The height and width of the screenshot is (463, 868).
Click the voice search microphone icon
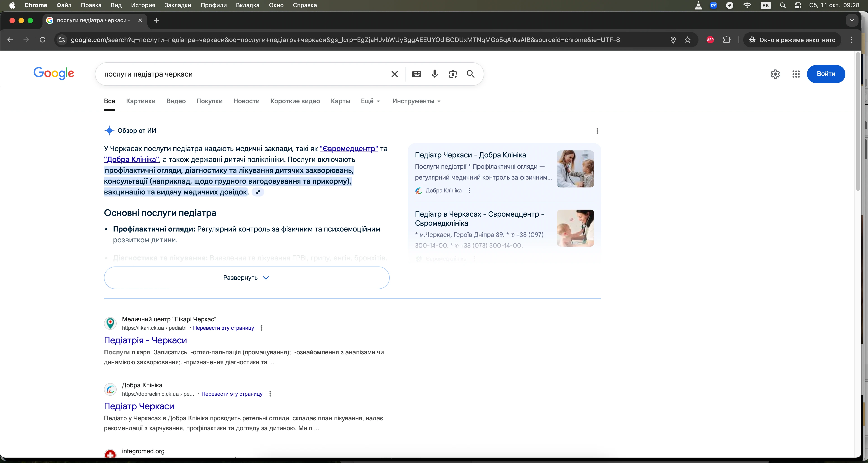point(435,74)
